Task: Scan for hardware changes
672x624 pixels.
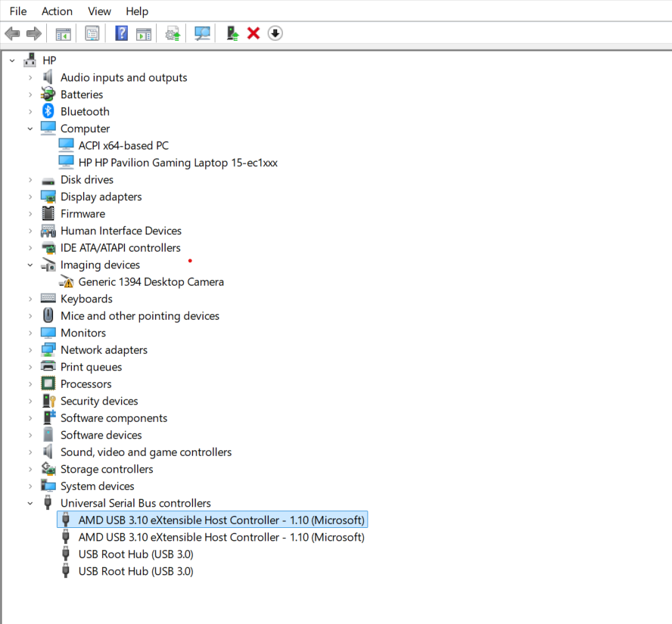Action: pos(202,33)
